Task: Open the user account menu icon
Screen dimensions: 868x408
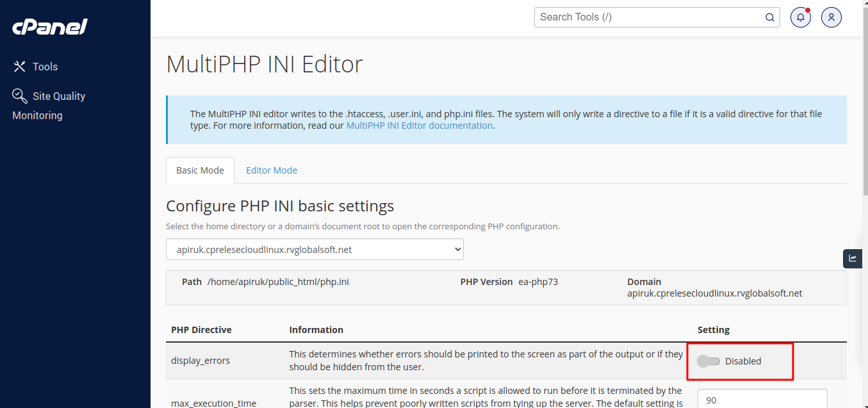Action: (x=831, y=17)
